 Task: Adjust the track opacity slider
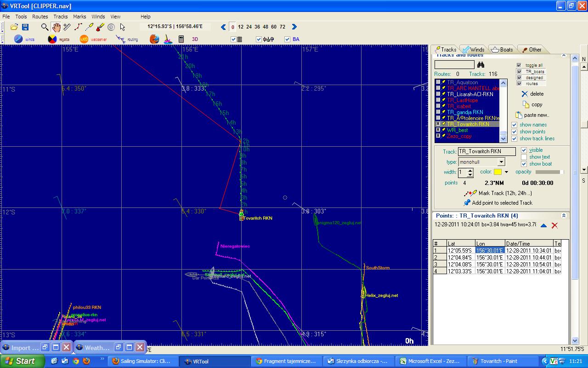(549, 172)
